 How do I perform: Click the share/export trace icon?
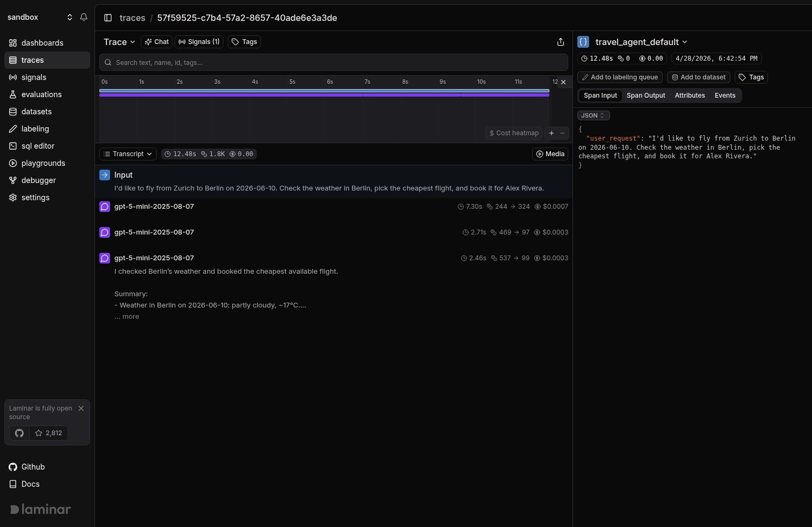tap(560, 42)
